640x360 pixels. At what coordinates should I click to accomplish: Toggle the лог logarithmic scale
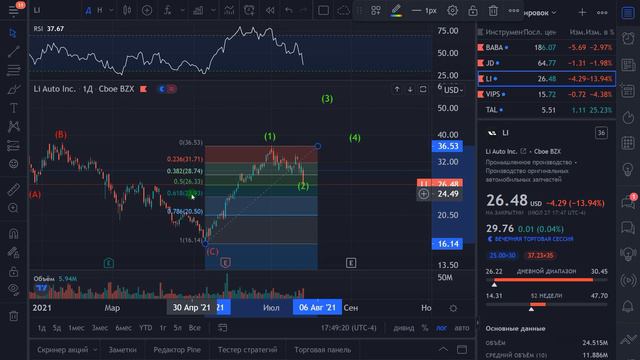click(441, 328)
